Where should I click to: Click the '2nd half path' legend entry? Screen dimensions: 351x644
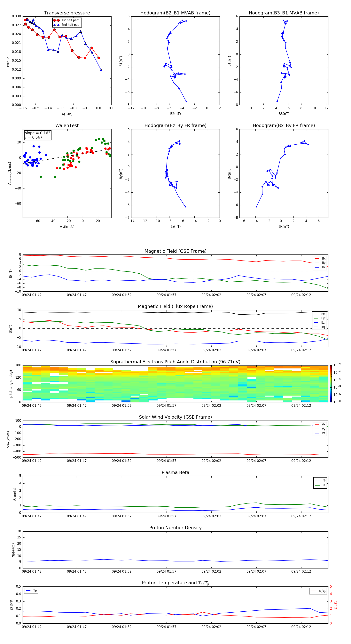[x=67, y=25]
